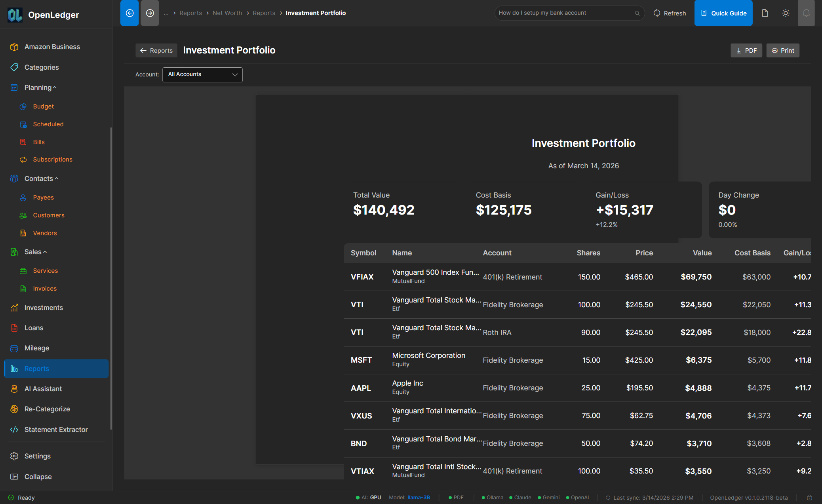Select the Mileage tracker icon
Screen dimensions: 822x504
pyautogui.click(x=14, y=348)
